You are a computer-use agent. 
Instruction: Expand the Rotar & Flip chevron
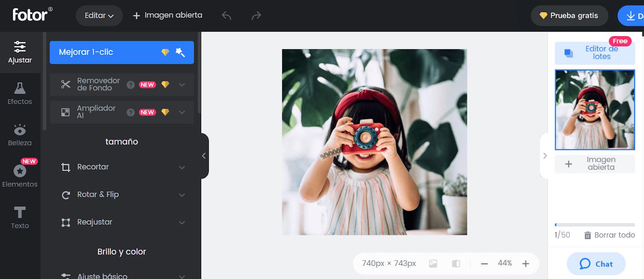182,195
